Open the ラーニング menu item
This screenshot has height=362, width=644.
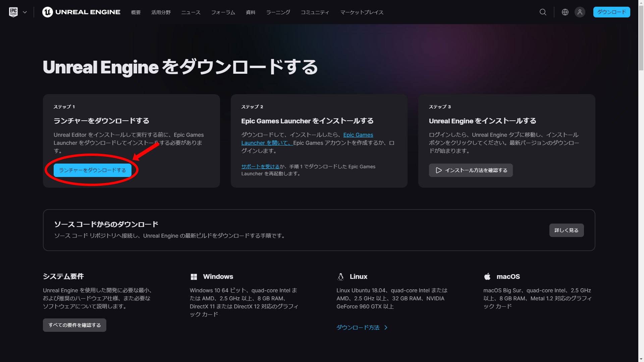coord(278,12)
